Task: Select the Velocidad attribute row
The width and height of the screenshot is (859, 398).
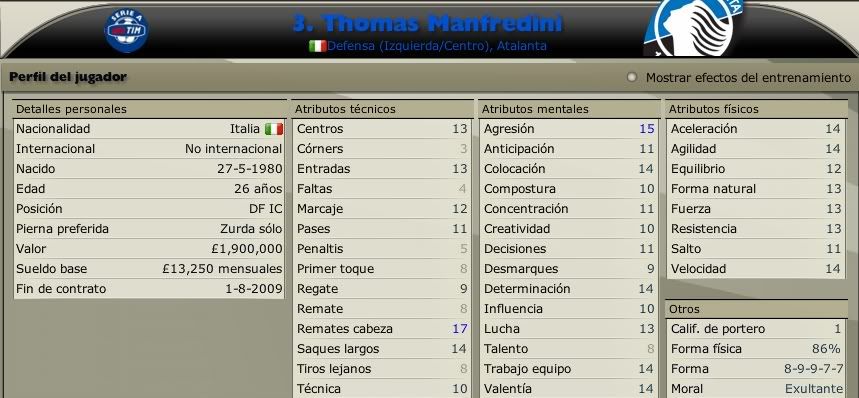Action: click(756, 269)
